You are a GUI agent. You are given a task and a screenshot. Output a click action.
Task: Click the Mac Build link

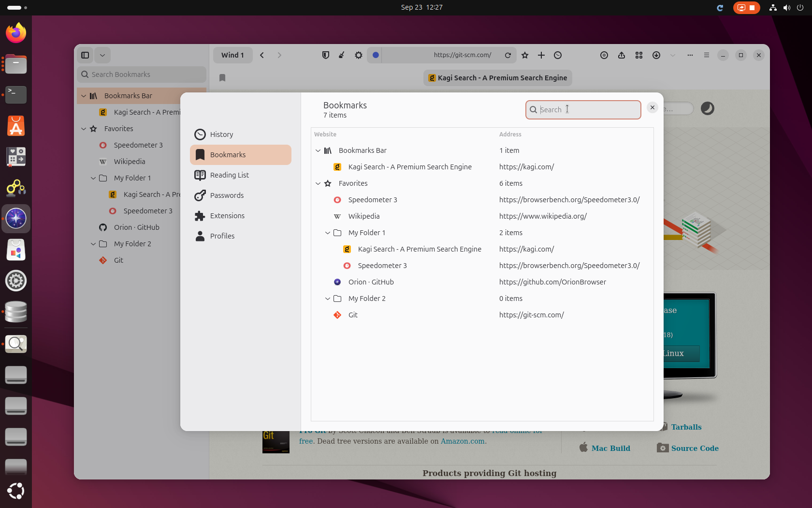pos(610,448)
